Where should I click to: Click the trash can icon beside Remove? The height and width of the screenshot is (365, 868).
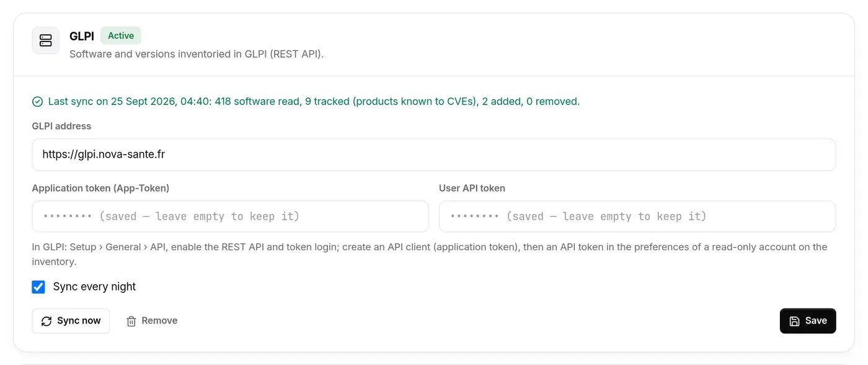click(131, 321)
